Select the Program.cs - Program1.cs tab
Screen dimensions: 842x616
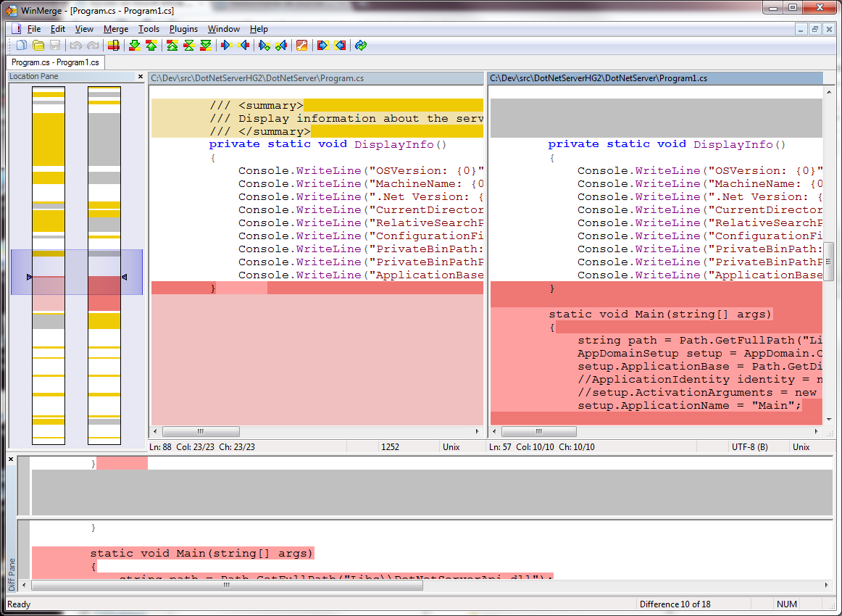coord(55,62)
